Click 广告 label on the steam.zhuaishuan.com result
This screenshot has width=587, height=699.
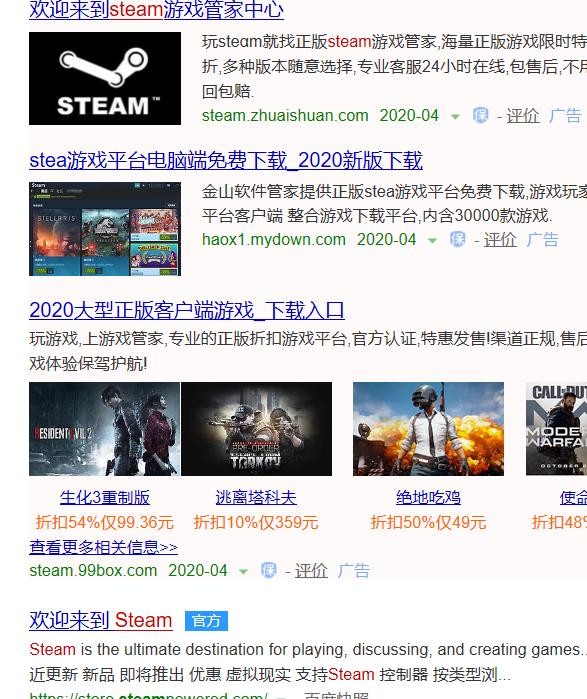(565, 116)
